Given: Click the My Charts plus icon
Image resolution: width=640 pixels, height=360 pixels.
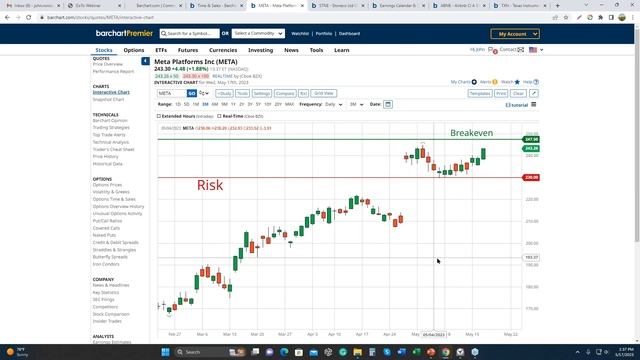Looking at the screenshot, I should pos(474,82).
